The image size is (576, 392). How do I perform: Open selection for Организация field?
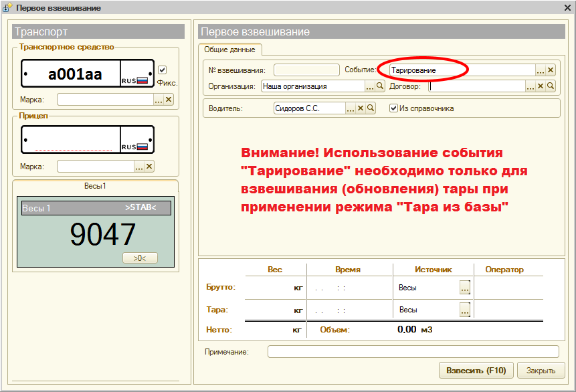[370, 86]
